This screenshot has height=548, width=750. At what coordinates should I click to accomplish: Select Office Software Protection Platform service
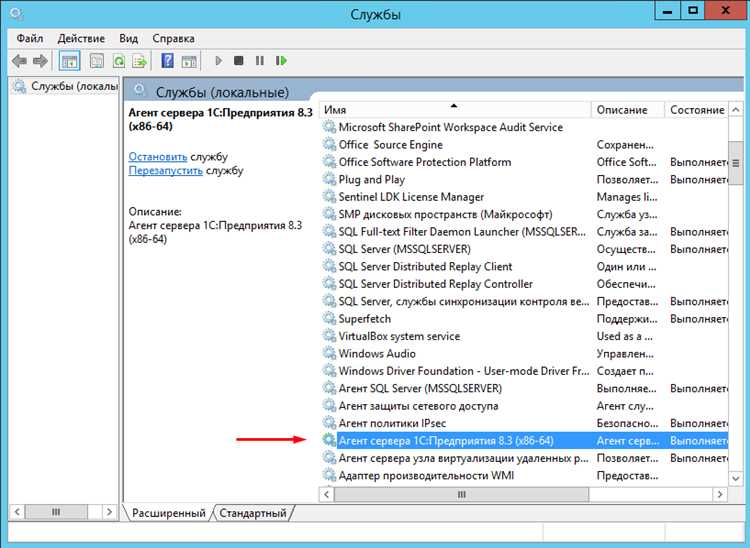[524, 162]
